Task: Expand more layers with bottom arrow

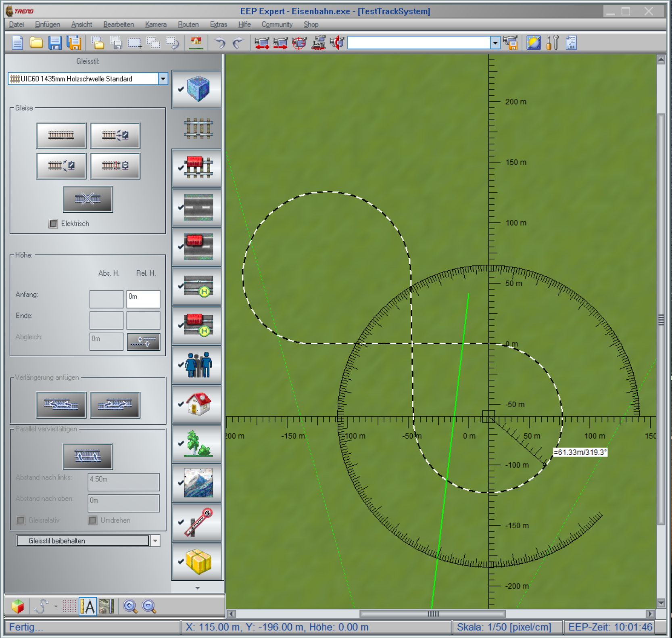Action: coord(198,588)
